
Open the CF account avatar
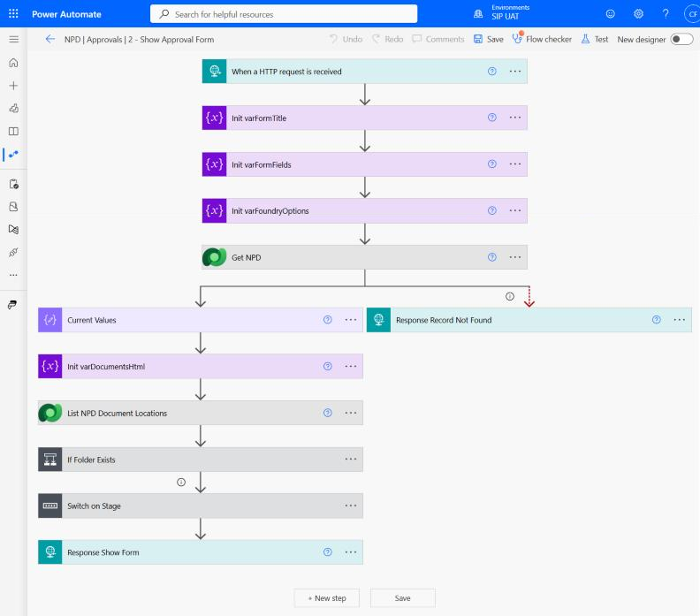[692, 14]
